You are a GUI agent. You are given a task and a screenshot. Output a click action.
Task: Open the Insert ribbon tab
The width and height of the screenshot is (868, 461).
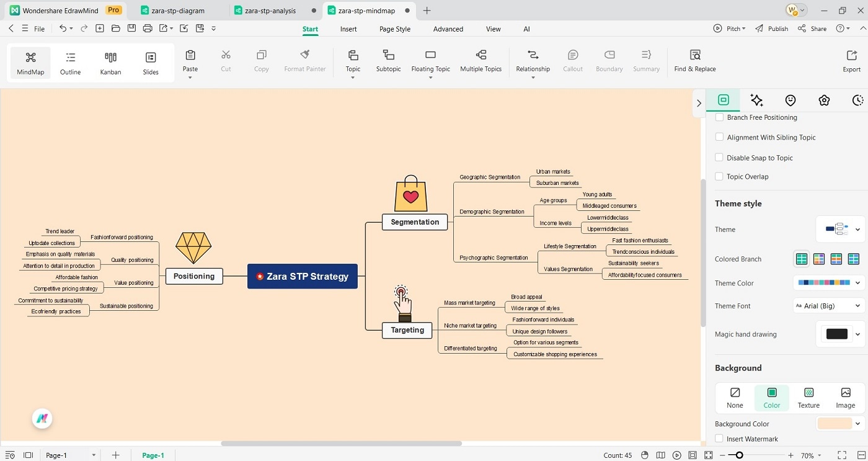(348, 29)
